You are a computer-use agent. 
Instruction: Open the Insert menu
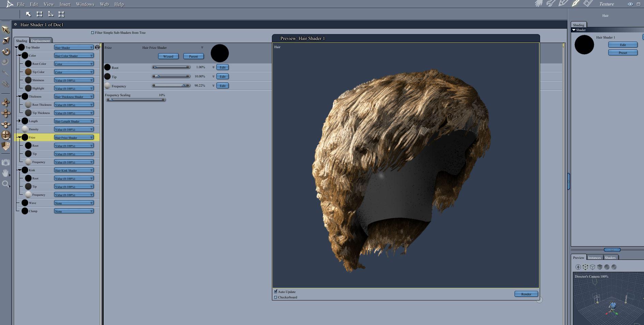click(x=65, y=4)
